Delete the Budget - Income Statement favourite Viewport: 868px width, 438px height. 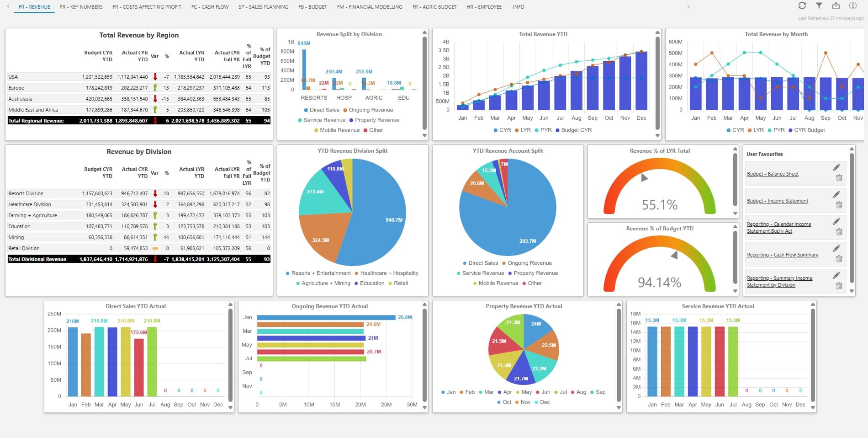click(839, 205)
